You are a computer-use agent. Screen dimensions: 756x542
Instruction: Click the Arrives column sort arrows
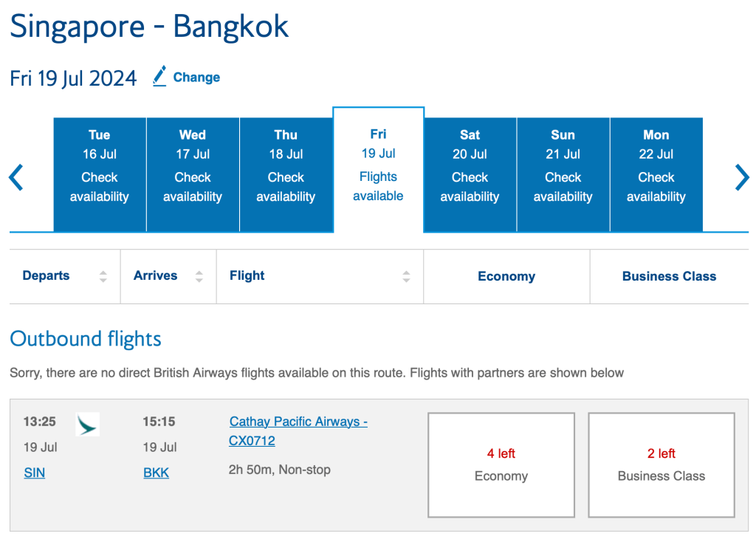coord(199,275)
